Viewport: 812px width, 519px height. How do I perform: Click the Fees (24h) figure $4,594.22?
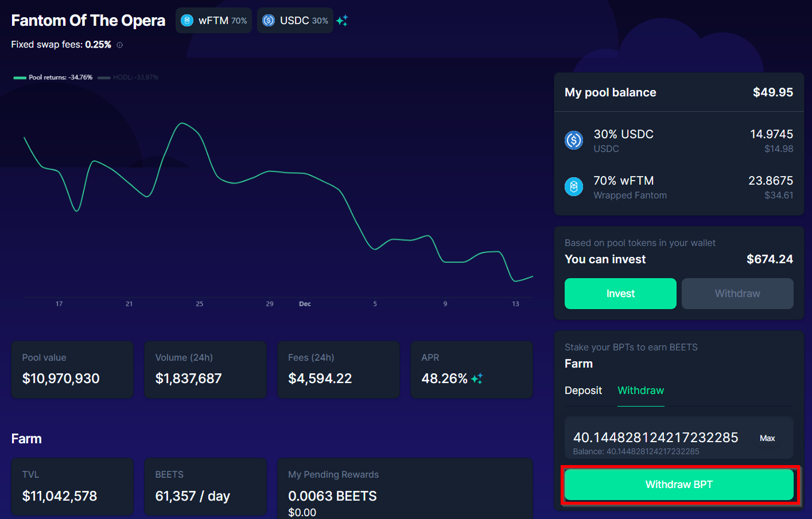point(320,378)
